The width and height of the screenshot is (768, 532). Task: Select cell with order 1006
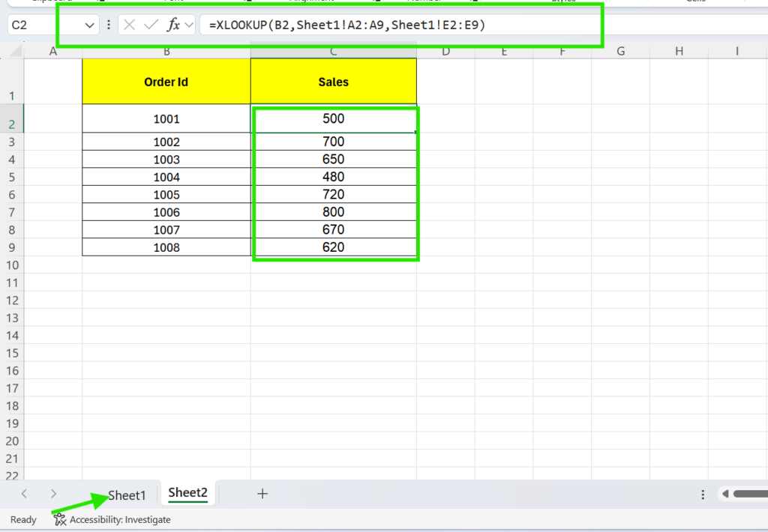coord(166,212)
